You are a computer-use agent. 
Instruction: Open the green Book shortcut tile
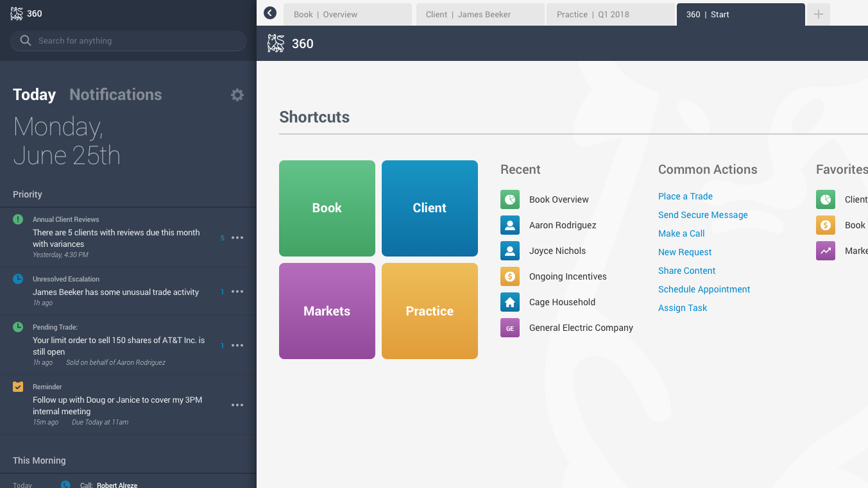[327, 208]
